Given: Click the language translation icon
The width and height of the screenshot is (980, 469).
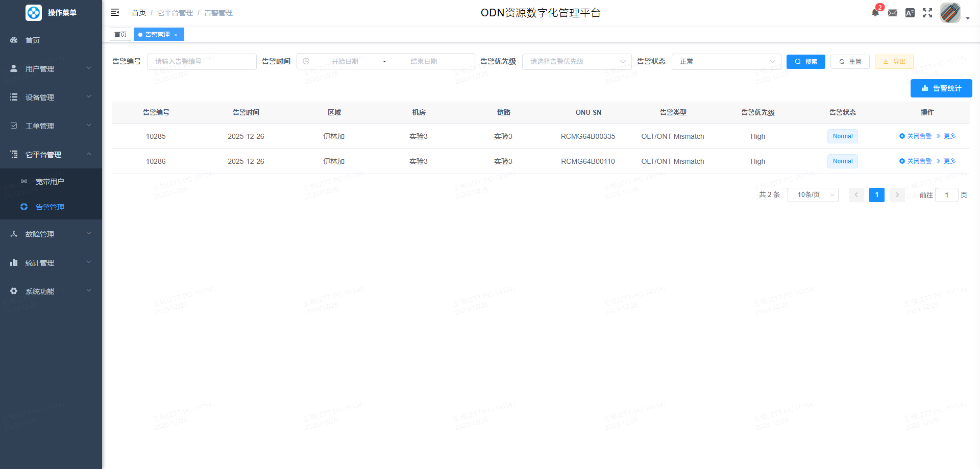Looking at the screenshot, I should [910, 13].
